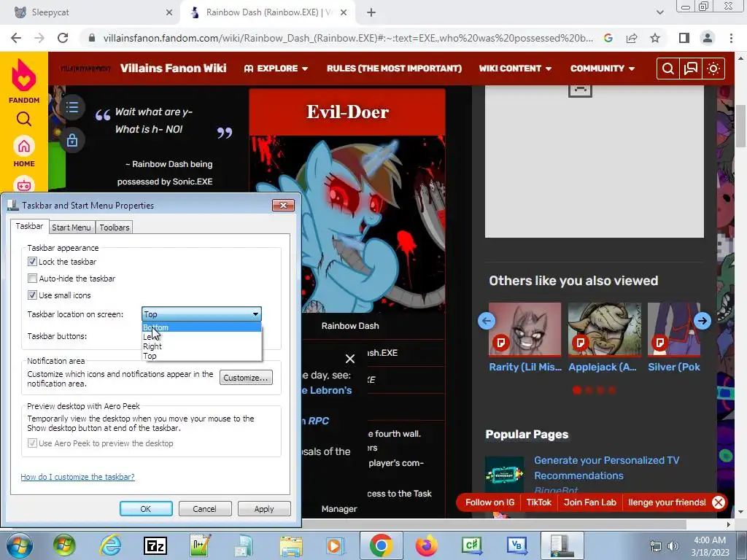This screenshot has width=747, height=560.
Task: Expand the Community menu
Action: [602, 69]
